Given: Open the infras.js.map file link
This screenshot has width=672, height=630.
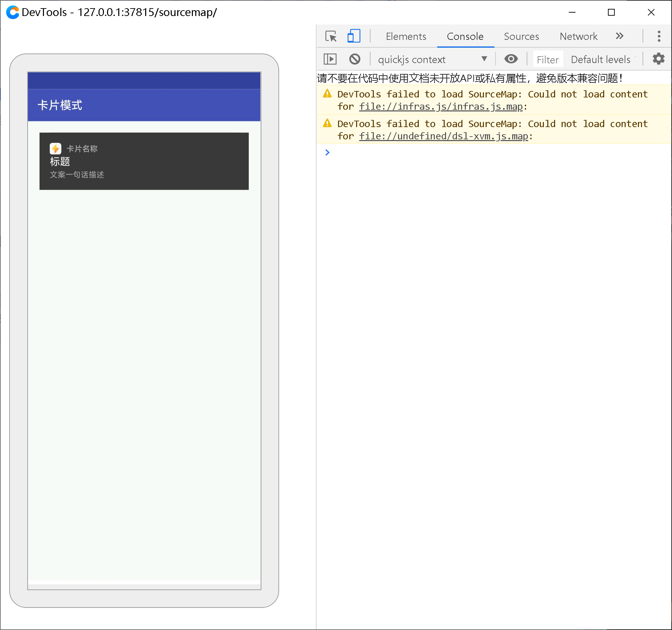Looking at the screenshot, I should (x=441, y=107).
